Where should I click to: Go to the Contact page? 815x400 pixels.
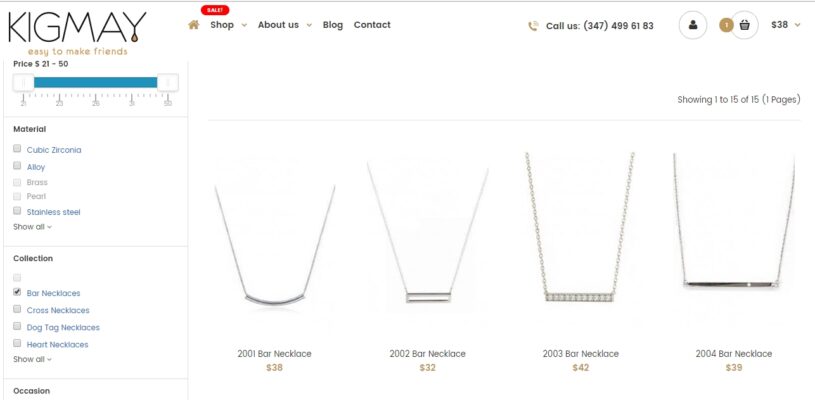coord(372,25)
